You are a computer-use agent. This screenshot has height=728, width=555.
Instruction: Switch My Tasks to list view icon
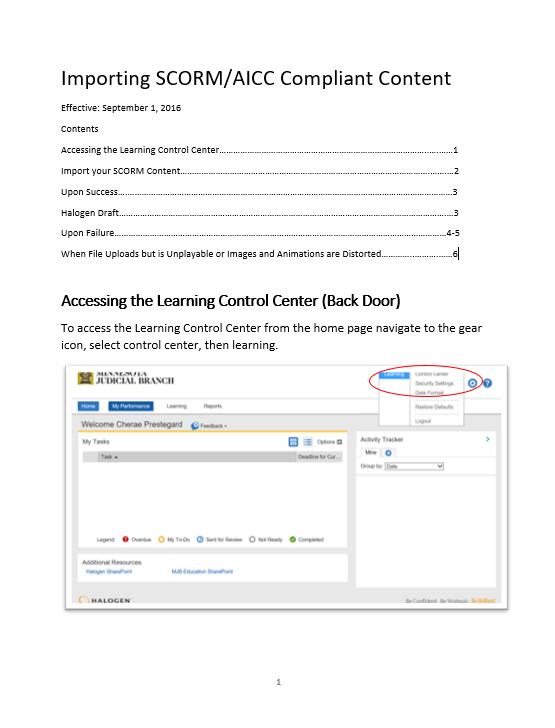[x=307, y=442]
